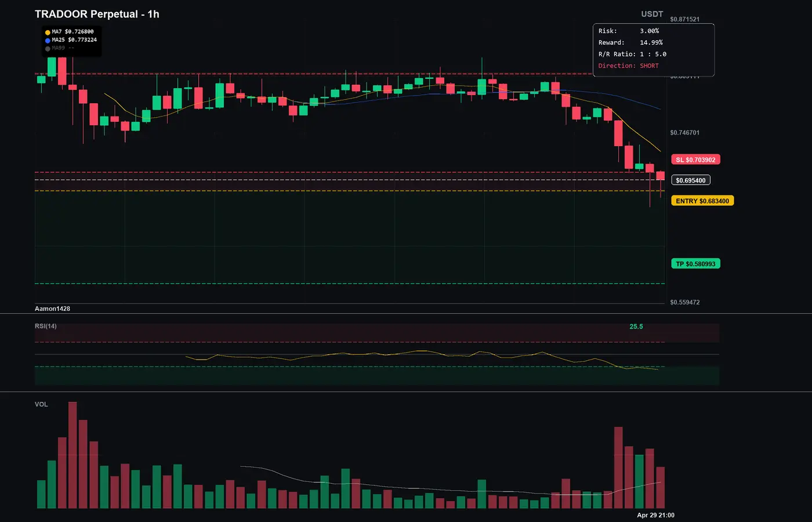Click the green 'TP $0.580993' price tag
Viewport: 812px width, 522px height.
pyautogui.click(x=695, y=264)
